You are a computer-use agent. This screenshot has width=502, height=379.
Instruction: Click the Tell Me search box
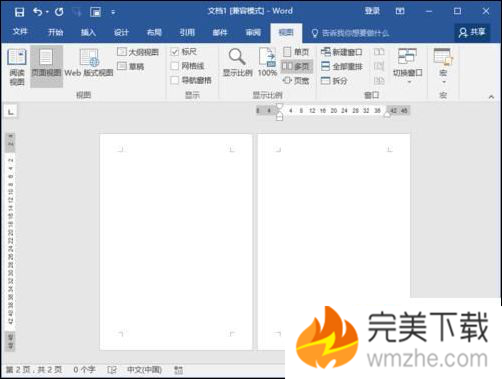click(x=350, y=33)
